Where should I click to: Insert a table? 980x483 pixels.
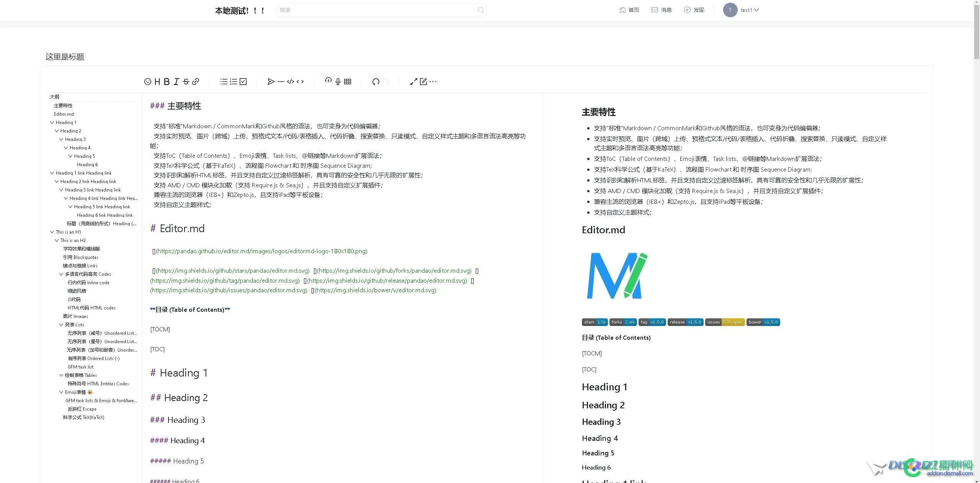coord(348,82)
